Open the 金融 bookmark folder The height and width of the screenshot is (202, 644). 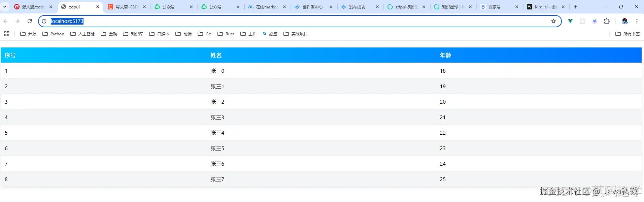tap(109, 34)
